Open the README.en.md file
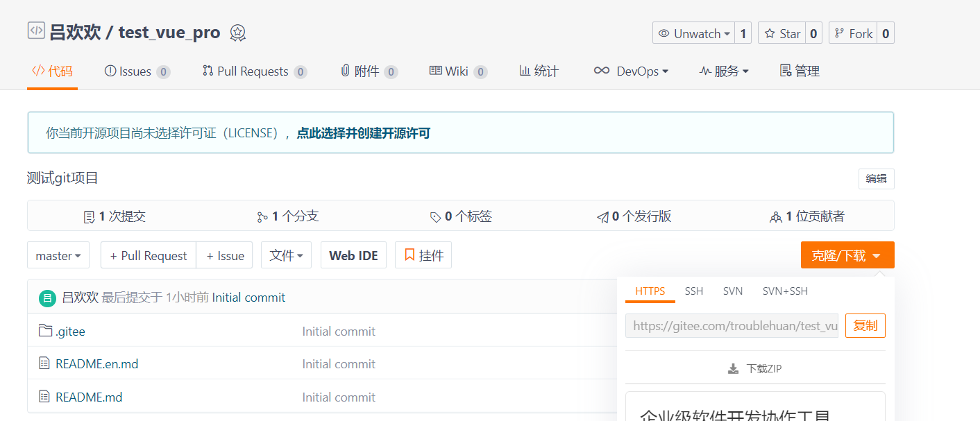This screenshot has height=421, width=980. point(97,363)
